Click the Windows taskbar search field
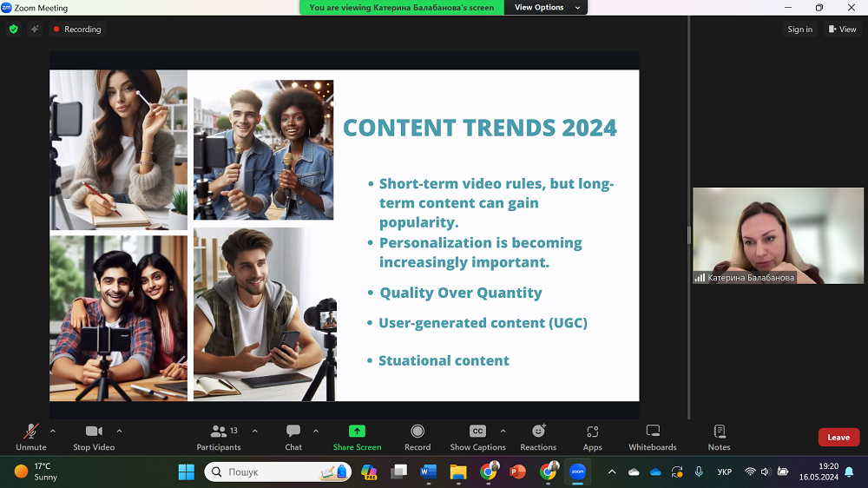This screenshot has height=488, width=868. [x=269, y=472]
